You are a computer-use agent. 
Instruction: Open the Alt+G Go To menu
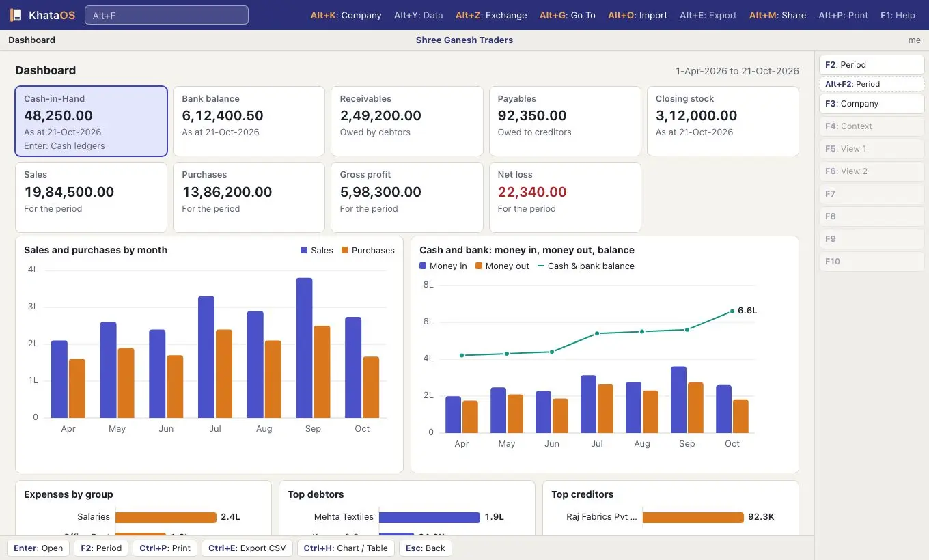pos(568,15)
